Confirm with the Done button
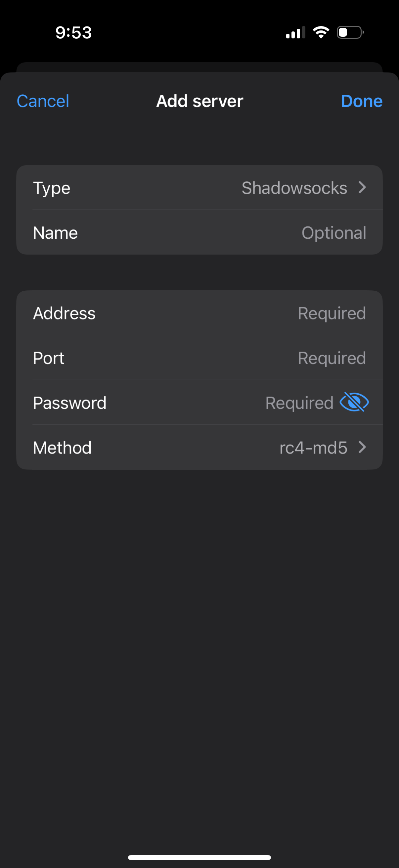This screenshot has width=399, height=868. [361, 101]
